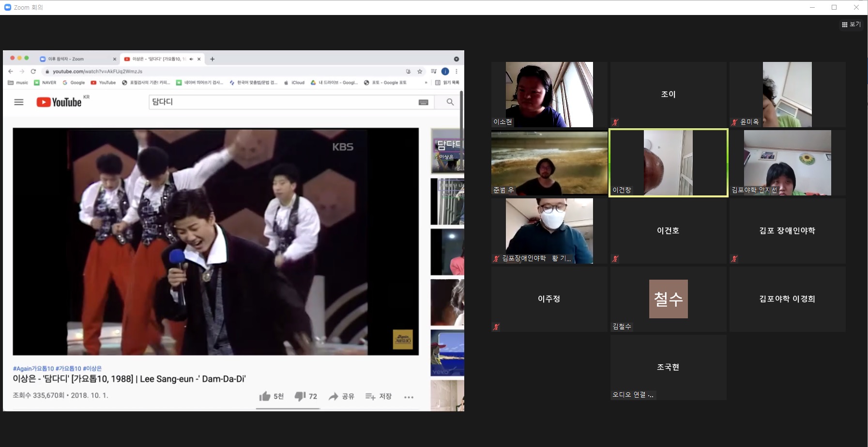Open a new browser tab with plus
This screenshot has height=447, width=868.
[212, 59]
